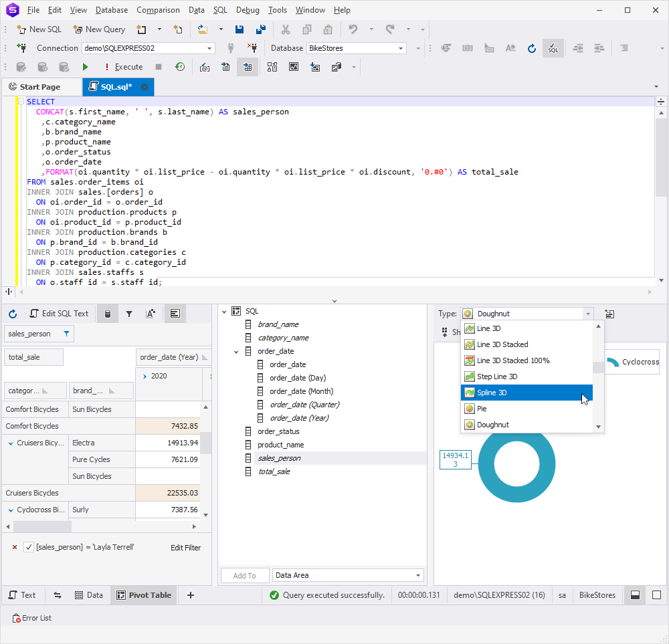The width and height of the screenshot is (669, 644).
Task: Open the Database menu
Action: [x=111, y=10]
